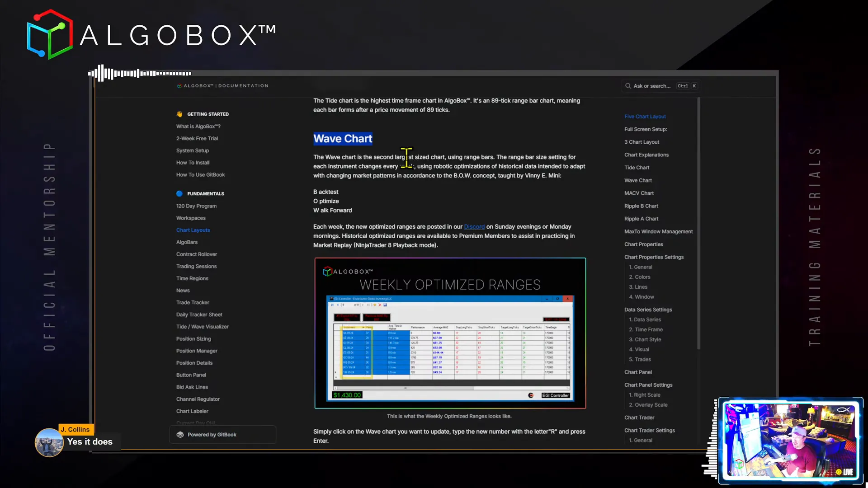Jump to 2. Colors subsection
The width and height of the screenshot is (868, 488).
[x=640, y=277]
